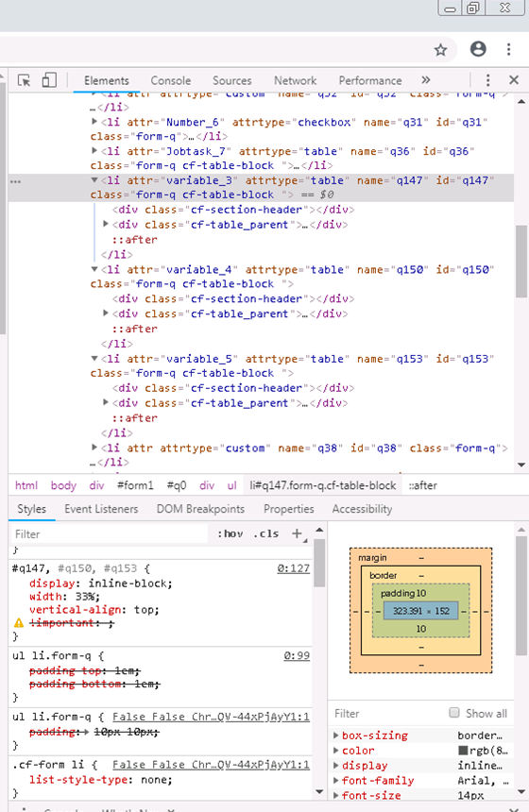Viewport: 529px width, 812px height.
Task: Edit the display: inline-block declaration
Action: pos(100,584)
